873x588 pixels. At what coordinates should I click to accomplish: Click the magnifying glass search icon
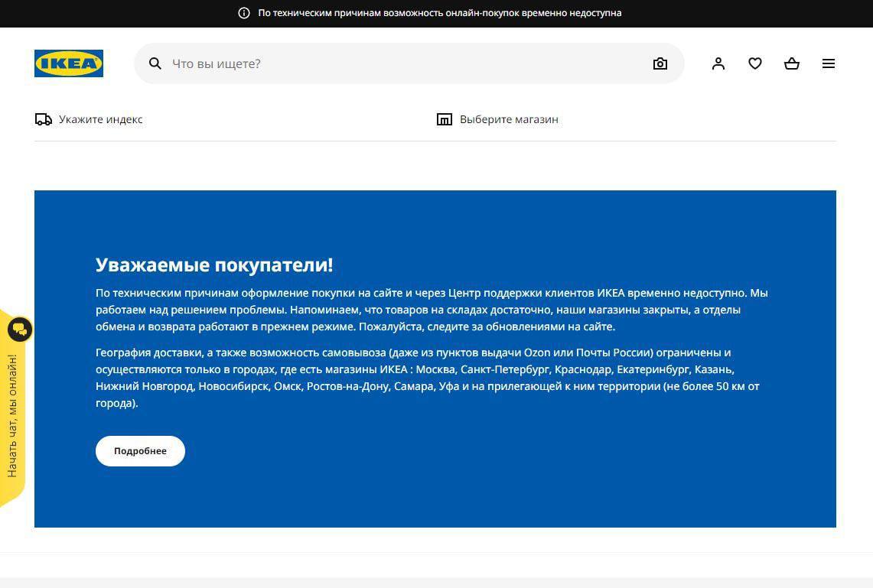[155, 63]
